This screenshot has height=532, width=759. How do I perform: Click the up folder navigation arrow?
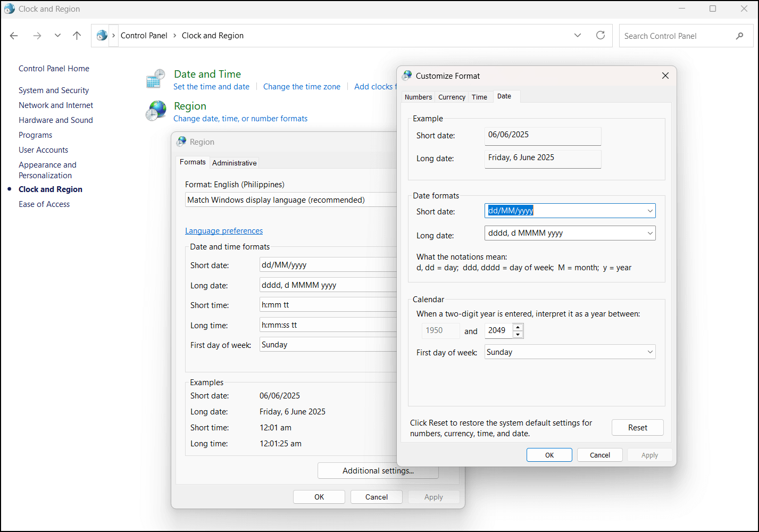coord(77,35)
